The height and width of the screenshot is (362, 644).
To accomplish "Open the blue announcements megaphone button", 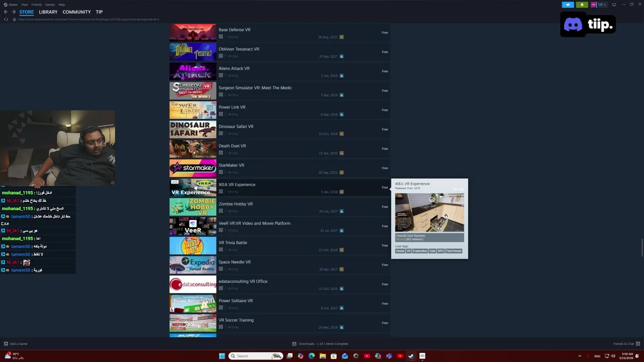I will click(x=568, y=5).
